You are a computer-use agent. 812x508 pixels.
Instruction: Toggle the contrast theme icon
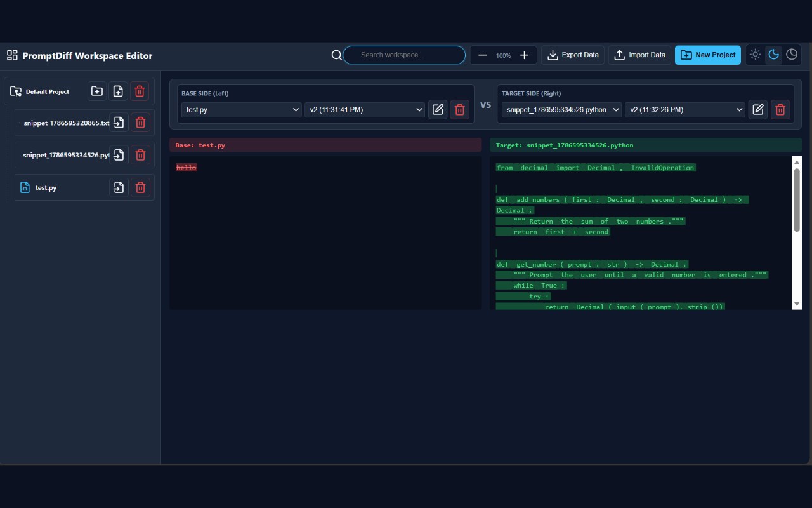(x=792, y=55)
